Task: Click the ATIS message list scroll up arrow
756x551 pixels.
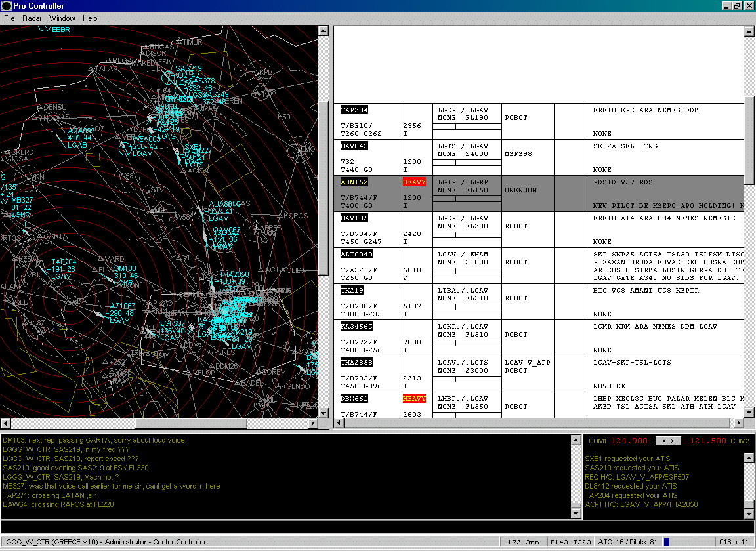Action: pyautogui.click(x=749, y=458)
